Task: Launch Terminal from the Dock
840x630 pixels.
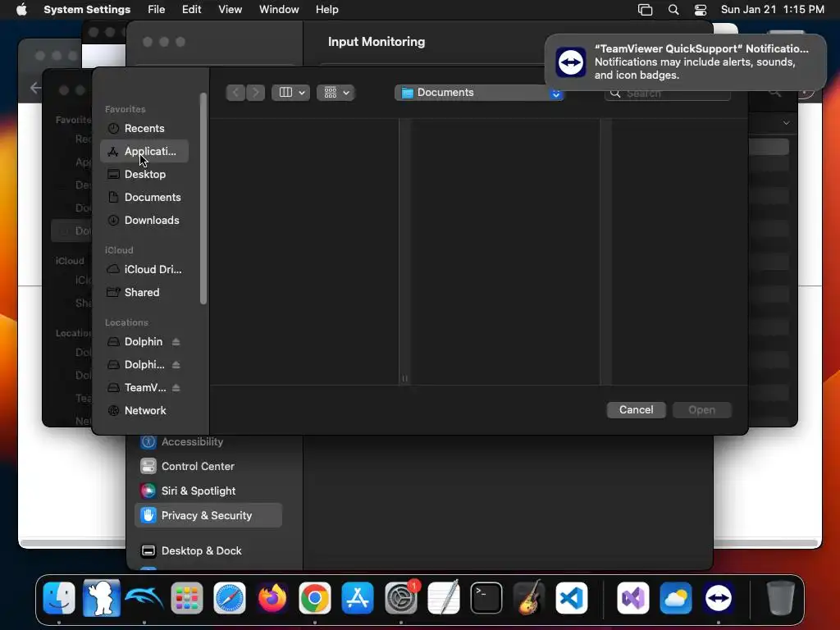Action: coord(486,598)
